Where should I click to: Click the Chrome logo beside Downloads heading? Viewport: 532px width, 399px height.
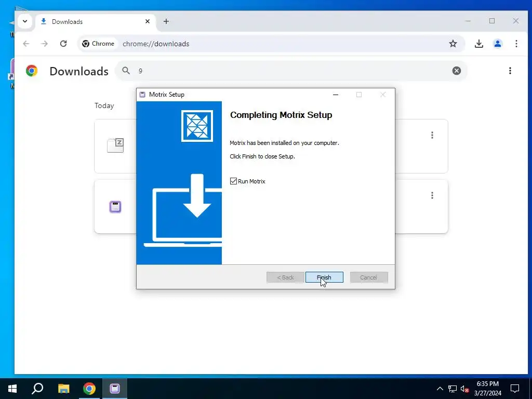[32, 71]
